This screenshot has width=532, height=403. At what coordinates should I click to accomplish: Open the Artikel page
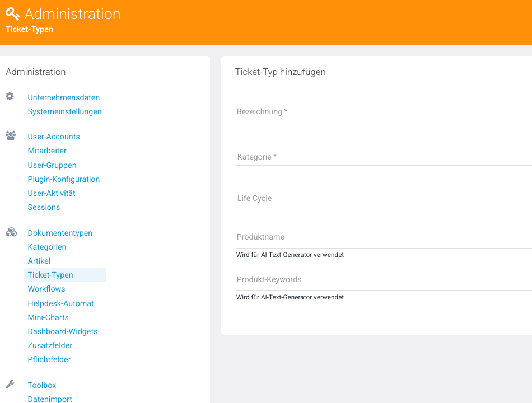pyautogui.click(x=39, y=261)
